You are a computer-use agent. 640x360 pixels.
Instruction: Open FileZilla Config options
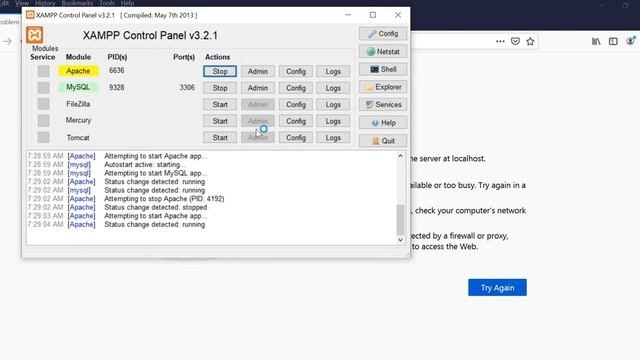[x=296, y=104]
